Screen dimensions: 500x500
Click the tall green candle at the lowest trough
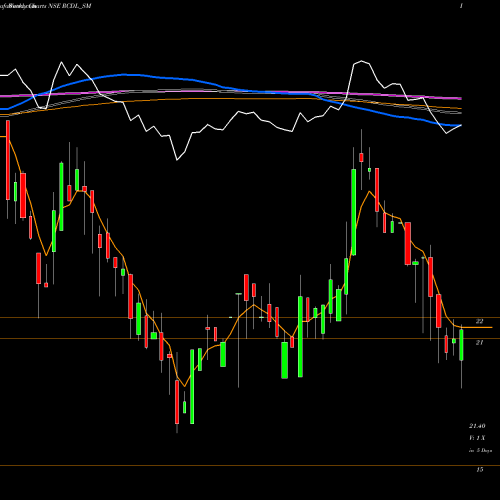pos(192,387)
